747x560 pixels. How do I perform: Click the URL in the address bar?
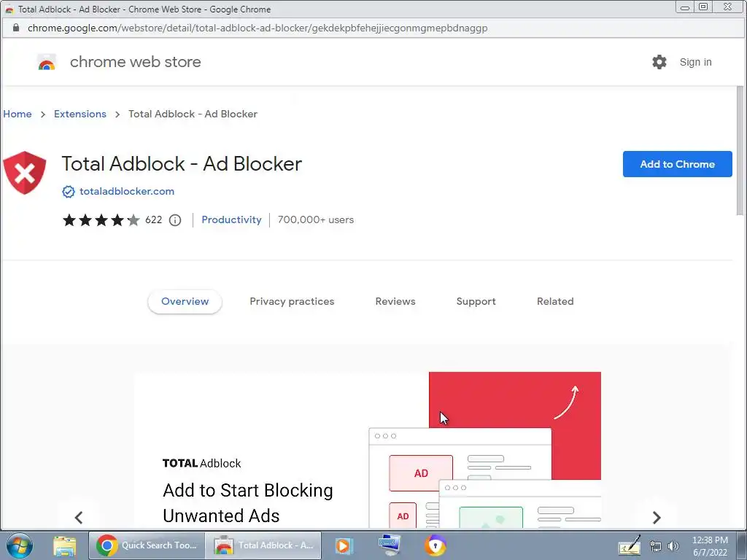click(258, 28)
